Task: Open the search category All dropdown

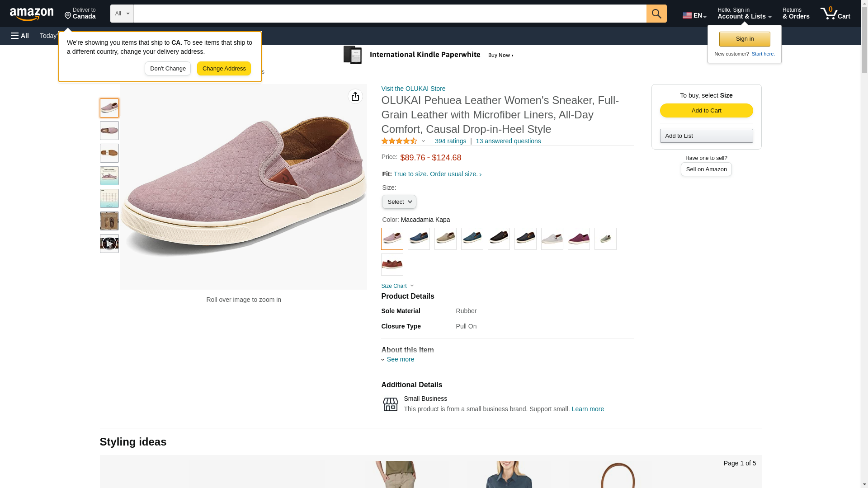Action: tap(122, 14)
